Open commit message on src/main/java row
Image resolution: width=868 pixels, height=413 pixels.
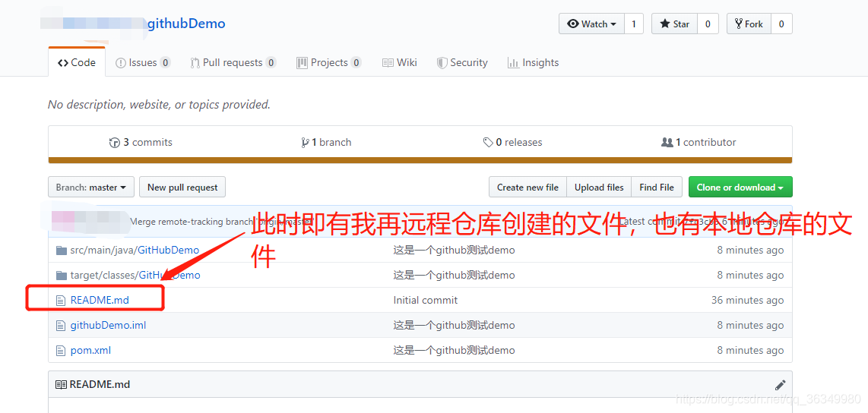point(454,250)
